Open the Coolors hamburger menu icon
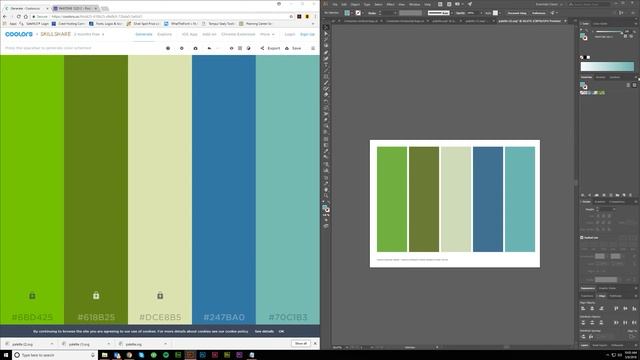 coord(313,48)
